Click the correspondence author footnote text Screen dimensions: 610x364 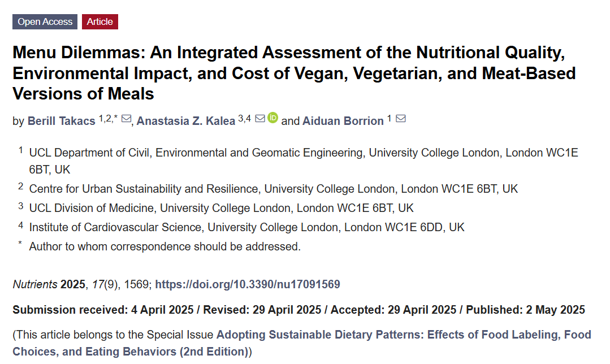(165, 246)
